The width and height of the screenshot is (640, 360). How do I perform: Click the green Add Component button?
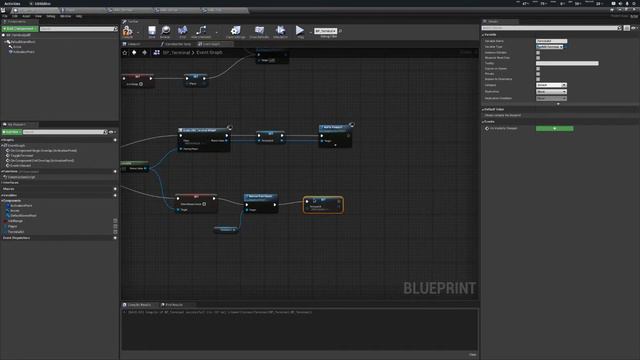(x=20, y=29)
